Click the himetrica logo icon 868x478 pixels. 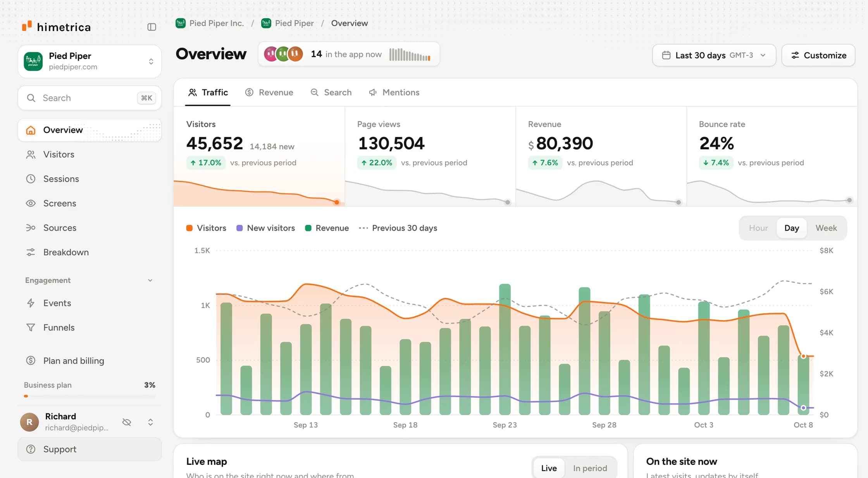point(27,26)
